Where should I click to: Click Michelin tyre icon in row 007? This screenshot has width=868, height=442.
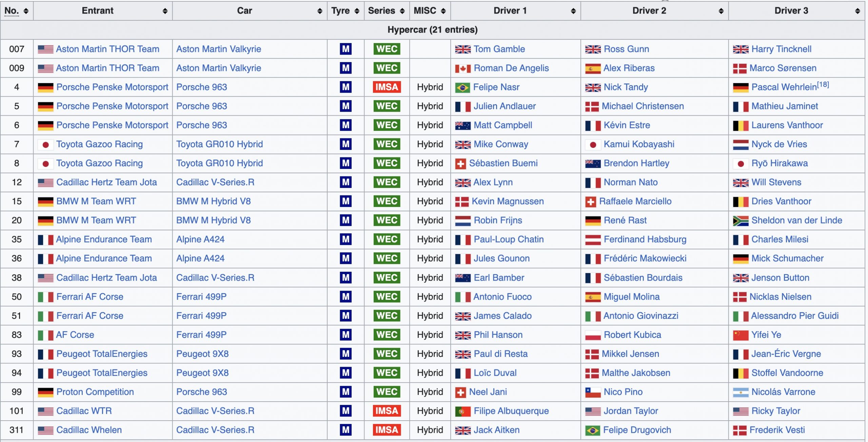pos(346,49)
